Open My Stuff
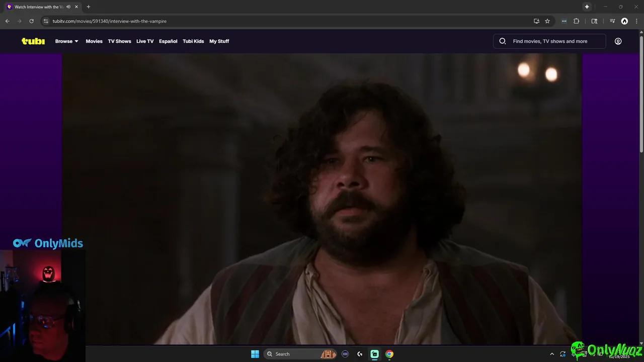644x362 pixels. coord(219,41)
